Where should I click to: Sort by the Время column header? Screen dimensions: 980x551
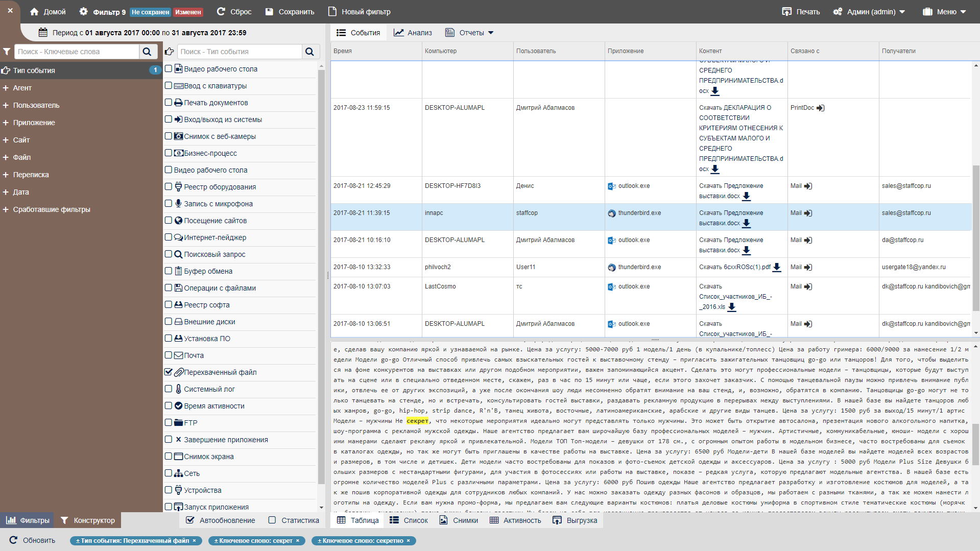pyautogui.click(x=343, y=51)
